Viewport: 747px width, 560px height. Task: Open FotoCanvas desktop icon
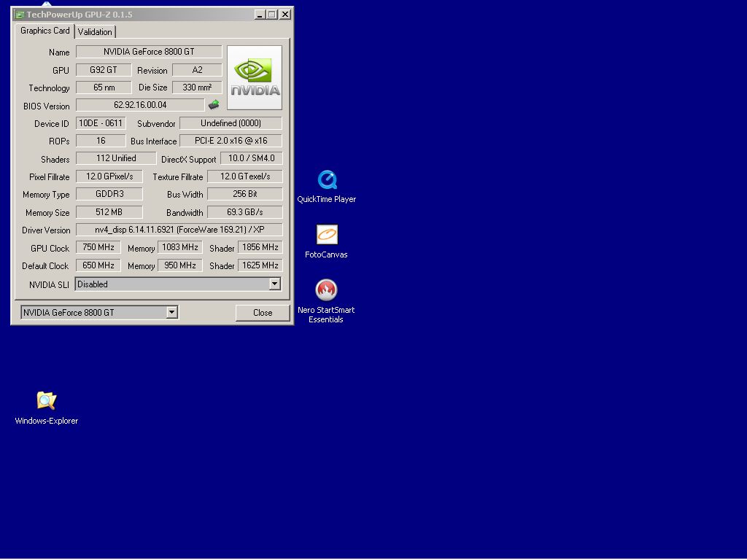[326, 241]
